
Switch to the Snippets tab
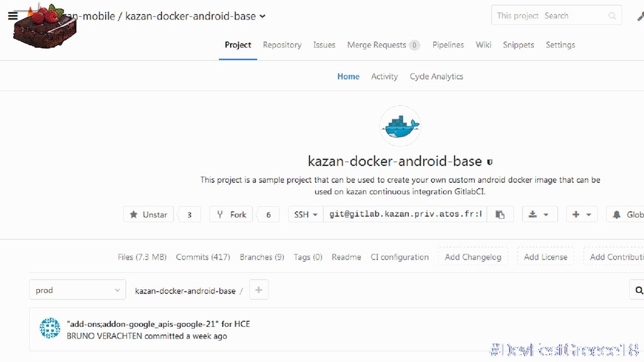518,45
